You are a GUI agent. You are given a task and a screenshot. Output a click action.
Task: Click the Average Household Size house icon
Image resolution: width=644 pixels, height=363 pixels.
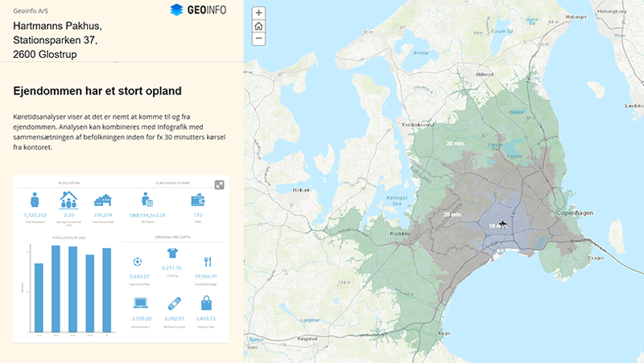point(68,199)
